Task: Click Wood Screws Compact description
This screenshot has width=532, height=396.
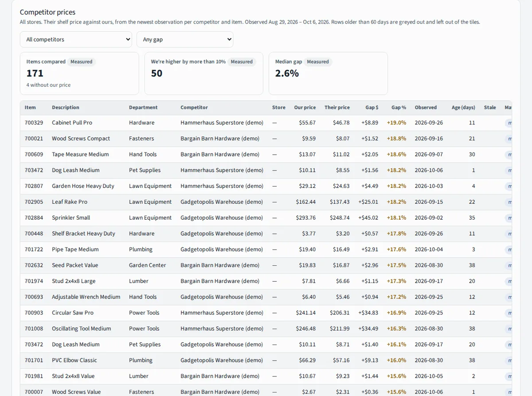Action: click(81, 139)
